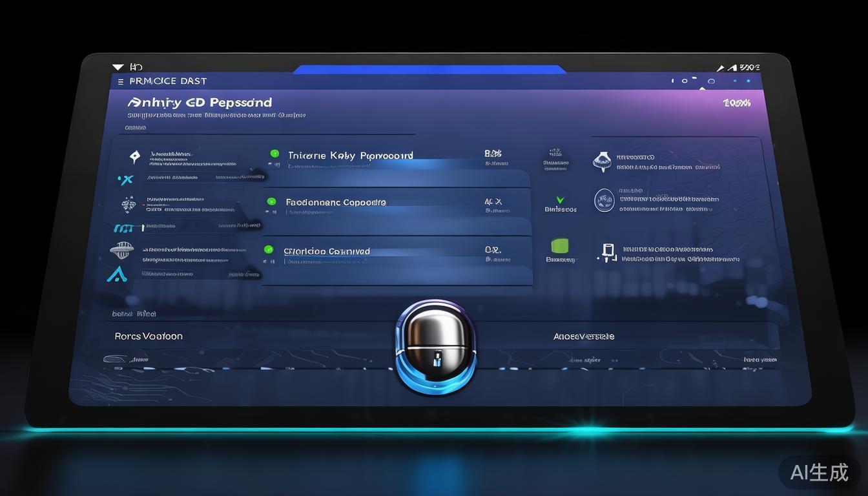Toggle green status dot beside Cflorldoo Coanived

(x=268, y=249)
